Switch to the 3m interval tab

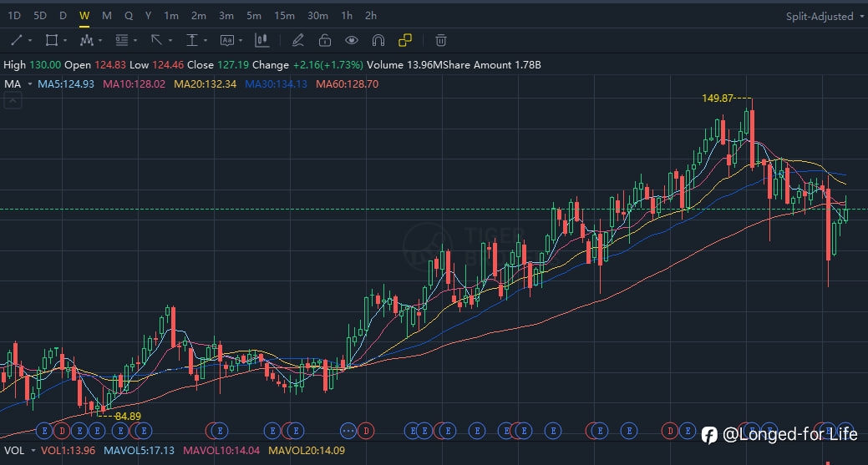pos(226,16)
